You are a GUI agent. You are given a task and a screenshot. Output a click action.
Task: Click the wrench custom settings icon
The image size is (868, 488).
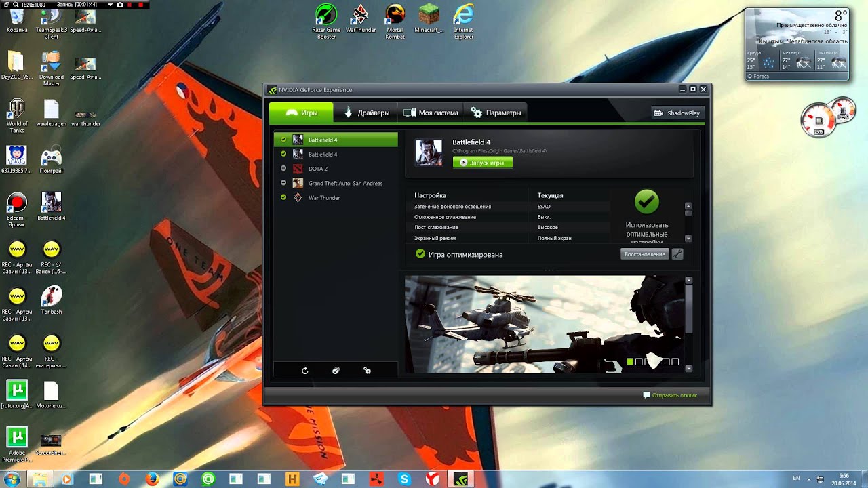pos(677,254)
